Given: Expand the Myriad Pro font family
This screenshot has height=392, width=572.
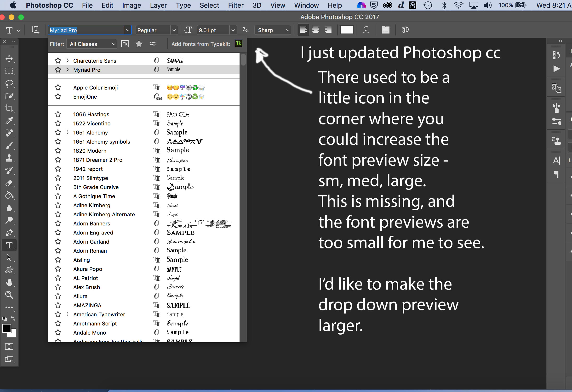Looking at the screenshot, I should point(67,70).
